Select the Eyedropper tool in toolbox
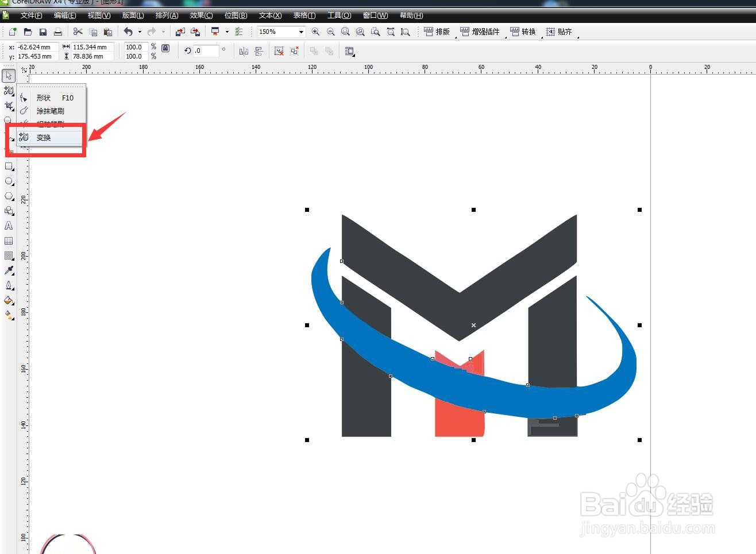This screenshot has height=554, width=756. (9, 270)
